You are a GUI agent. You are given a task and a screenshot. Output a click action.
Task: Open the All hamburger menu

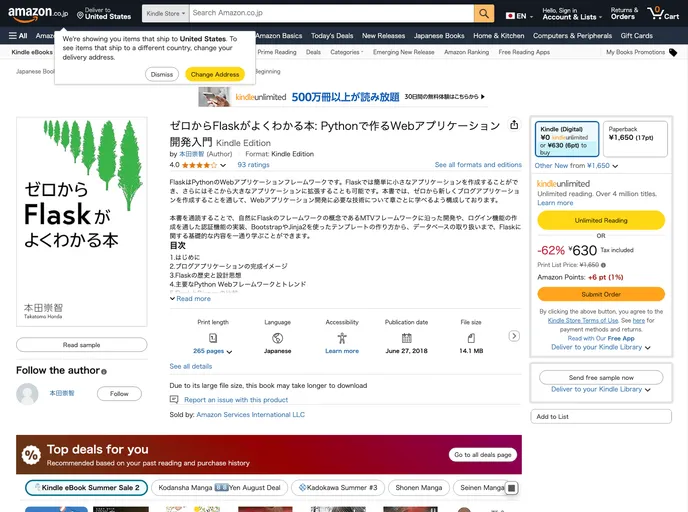tap(18, 36)
